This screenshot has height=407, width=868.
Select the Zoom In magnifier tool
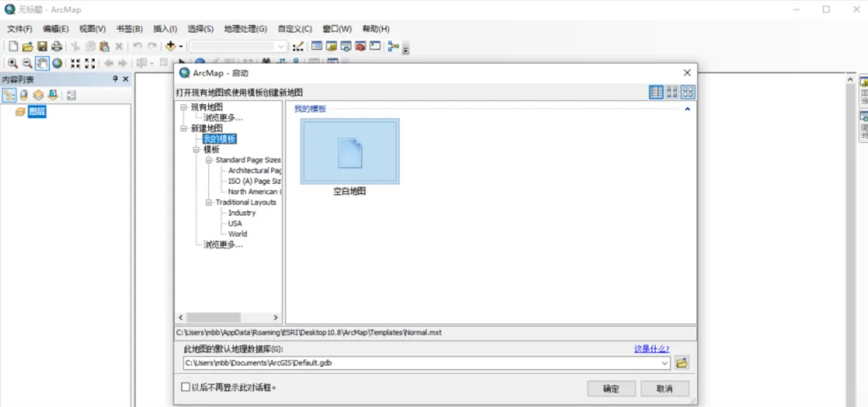(13, 63)
